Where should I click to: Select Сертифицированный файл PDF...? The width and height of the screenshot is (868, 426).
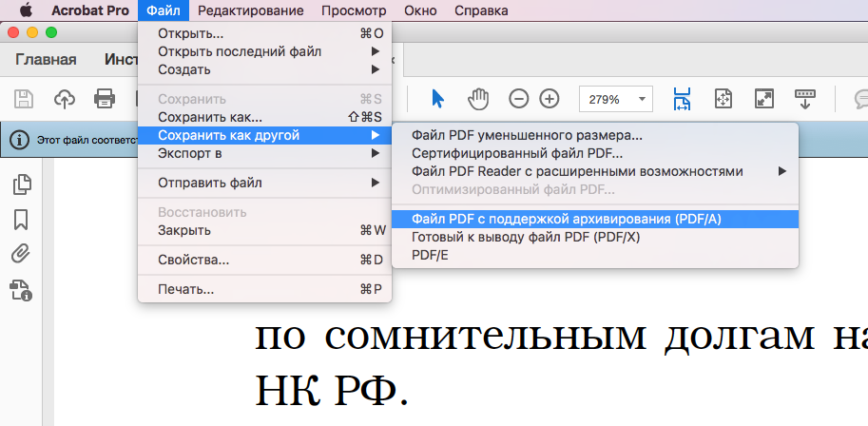coord(595,153)
